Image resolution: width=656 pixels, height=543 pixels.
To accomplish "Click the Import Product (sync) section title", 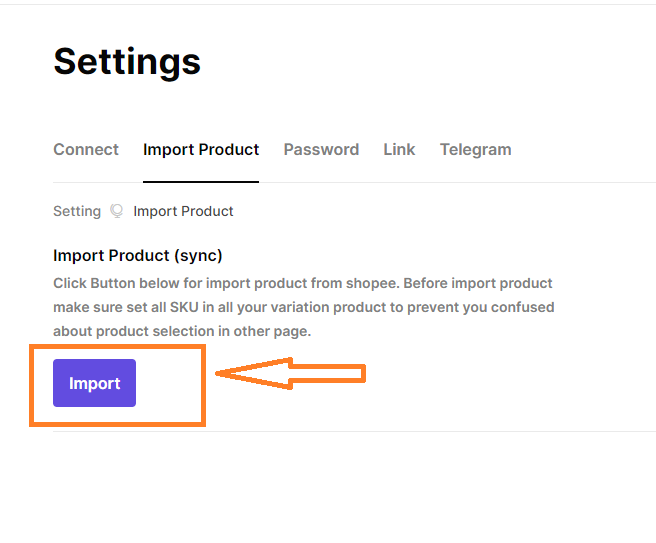I will click(x=138, y=255).
